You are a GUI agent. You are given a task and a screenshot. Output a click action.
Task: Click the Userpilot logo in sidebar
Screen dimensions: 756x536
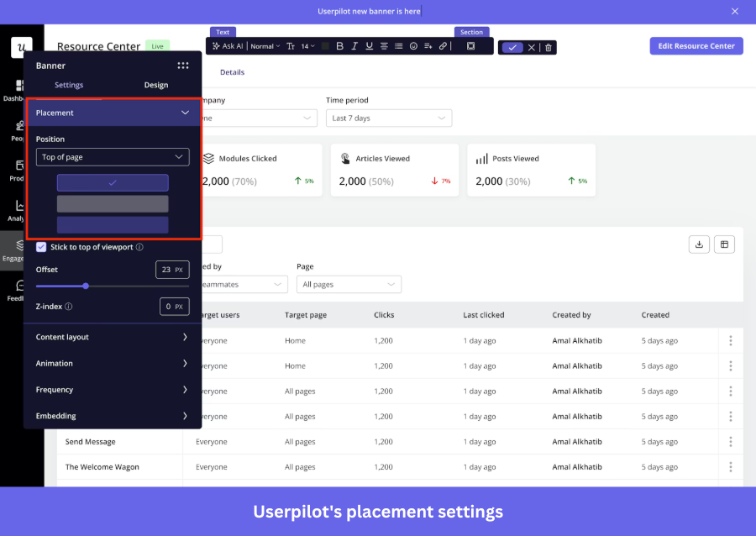click(22, 47)
